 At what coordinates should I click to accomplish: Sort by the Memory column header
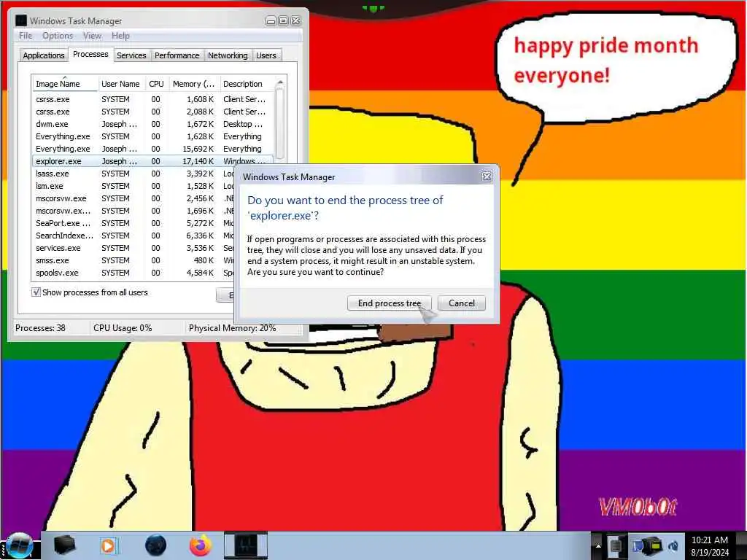coord(194,84)
